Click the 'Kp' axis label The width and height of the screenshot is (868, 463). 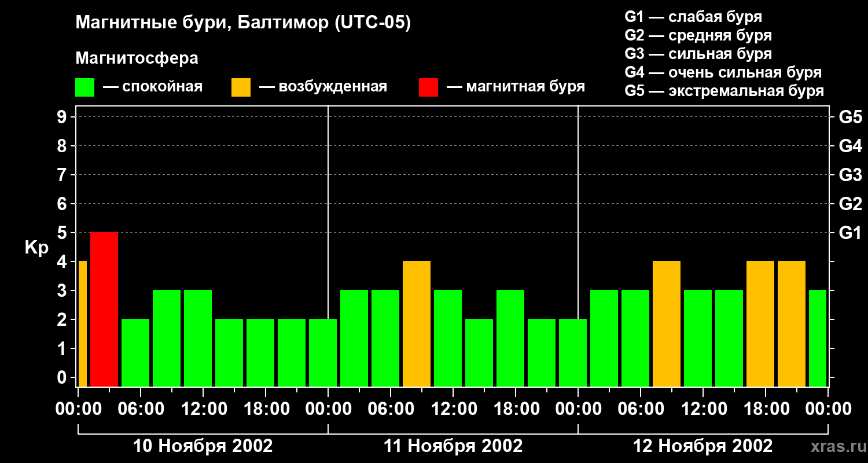36,248
